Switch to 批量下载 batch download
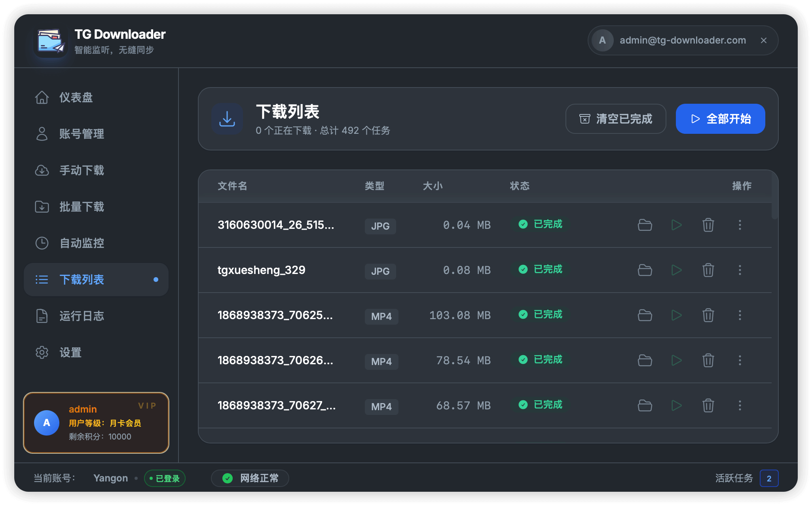Image resolution: width=812 pixels, height=506 pixels. 82,207
